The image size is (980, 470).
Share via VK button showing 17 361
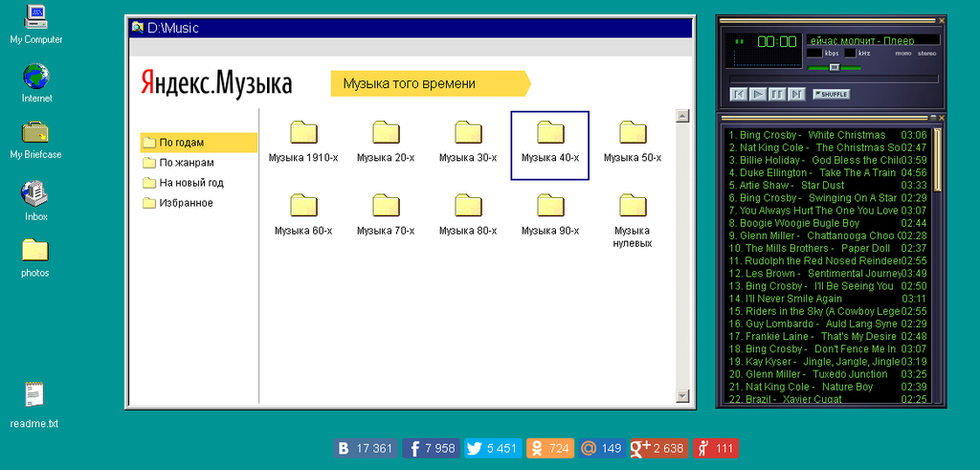[366, 448]
